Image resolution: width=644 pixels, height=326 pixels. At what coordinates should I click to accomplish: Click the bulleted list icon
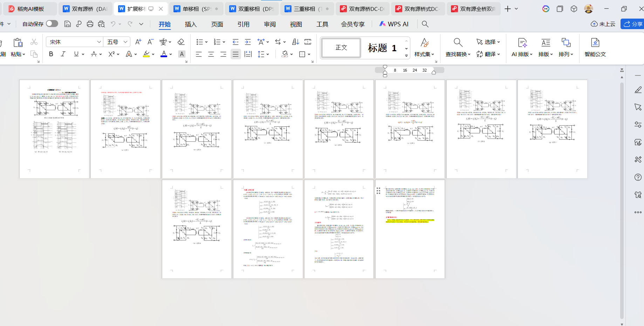click(x=199, y=42)
